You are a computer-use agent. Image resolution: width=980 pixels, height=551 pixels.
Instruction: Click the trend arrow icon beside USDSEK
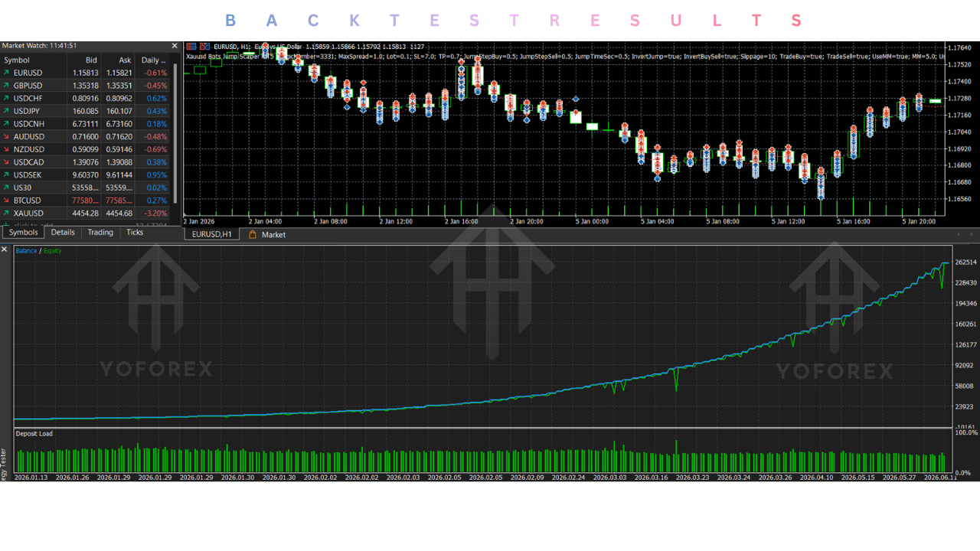click(7, 174)
